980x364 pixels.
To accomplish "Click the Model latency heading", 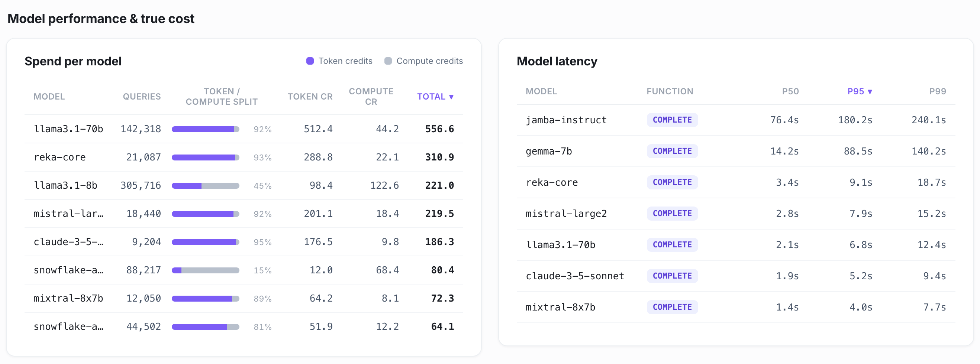I will 557,61.
